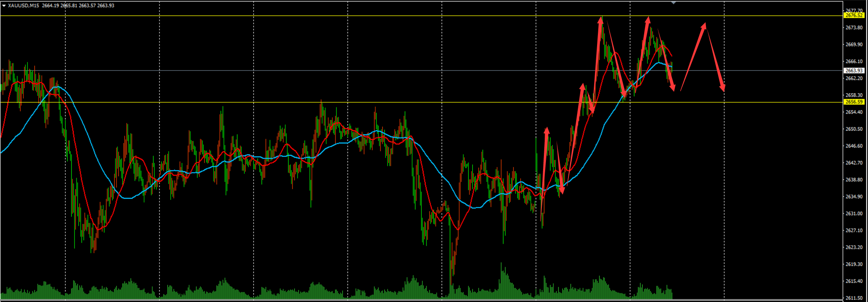Click the 2611.50 price scale label
Viewport: 868px width, 302px height.
coord(854,298)
